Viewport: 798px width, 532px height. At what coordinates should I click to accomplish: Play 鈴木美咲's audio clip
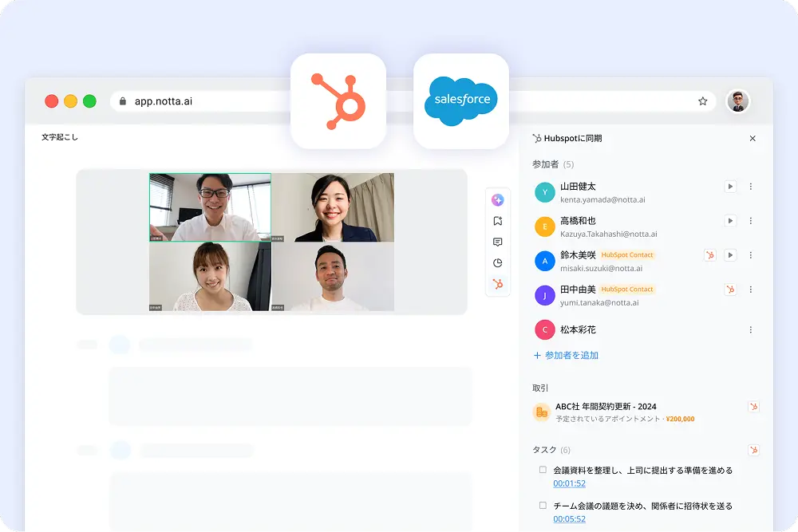730,254
